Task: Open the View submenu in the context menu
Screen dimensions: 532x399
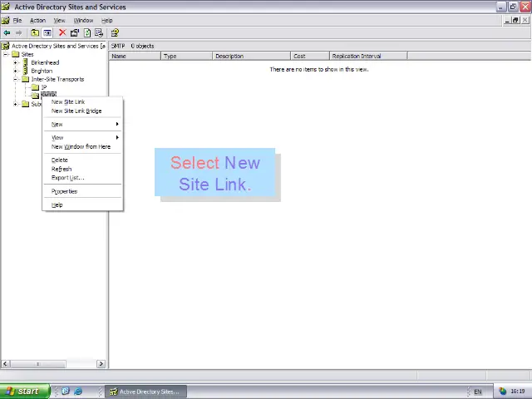Action: [82, 137]
